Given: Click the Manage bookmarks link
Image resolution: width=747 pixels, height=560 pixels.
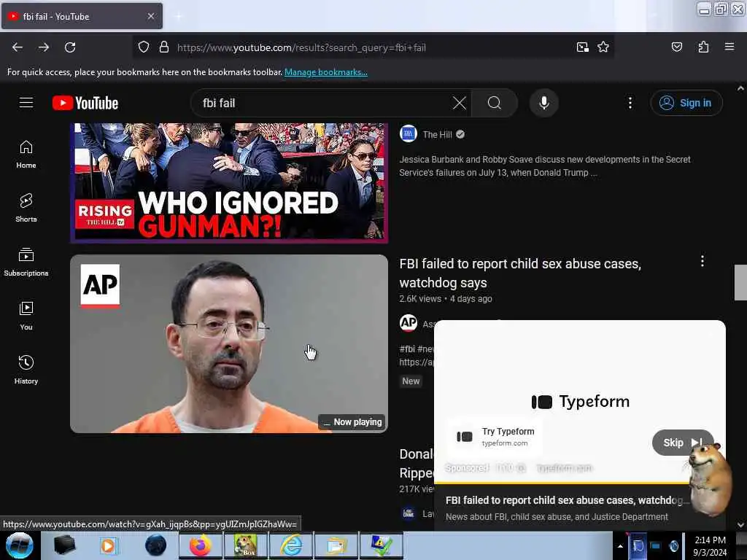Looking at the screenshot, I should 326,72.
